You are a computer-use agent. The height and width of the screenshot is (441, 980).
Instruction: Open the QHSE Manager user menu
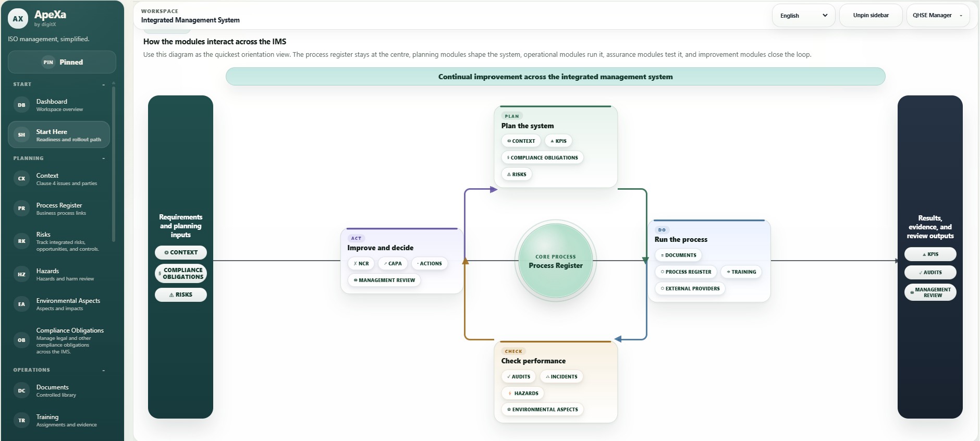point(938,15)
